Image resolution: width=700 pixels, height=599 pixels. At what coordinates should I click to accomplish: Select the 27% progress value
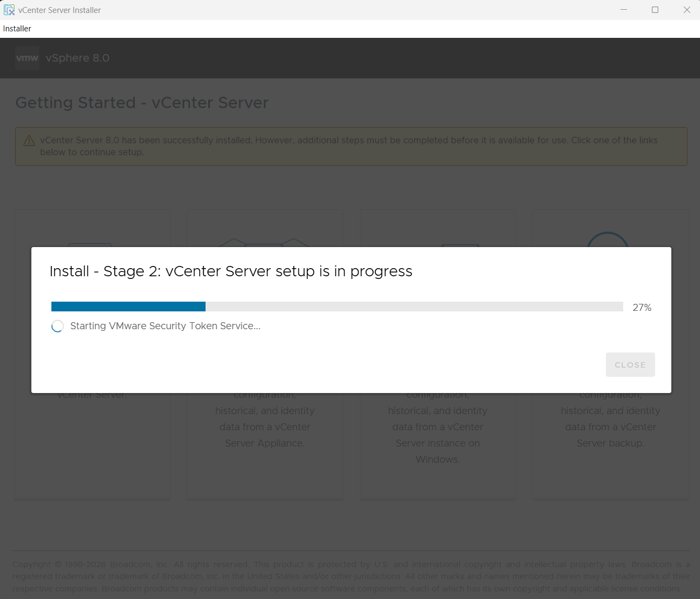click(642, 308)
